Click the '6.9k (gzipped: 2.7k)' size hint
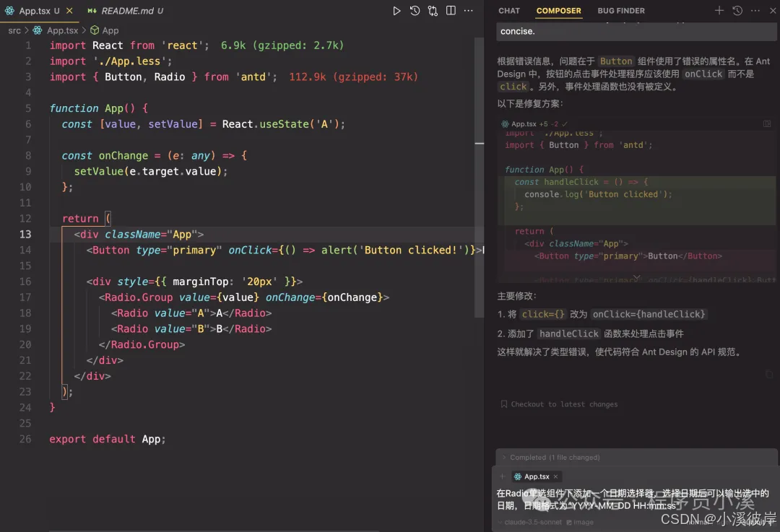 (282, 45)
